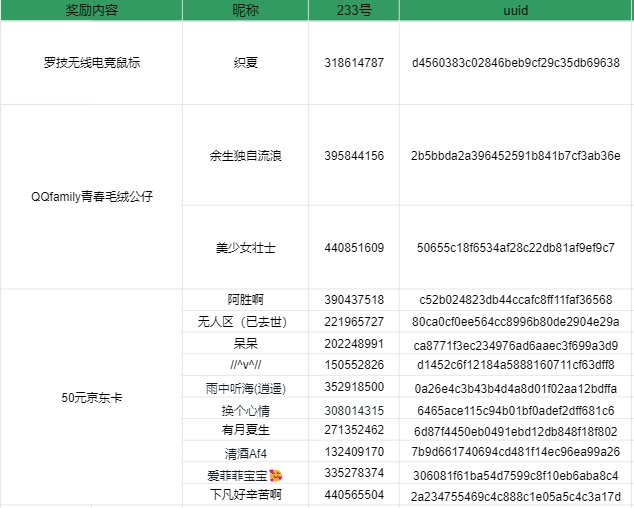Select the nickname 无人区（已去世）

(x=245, y=321)
